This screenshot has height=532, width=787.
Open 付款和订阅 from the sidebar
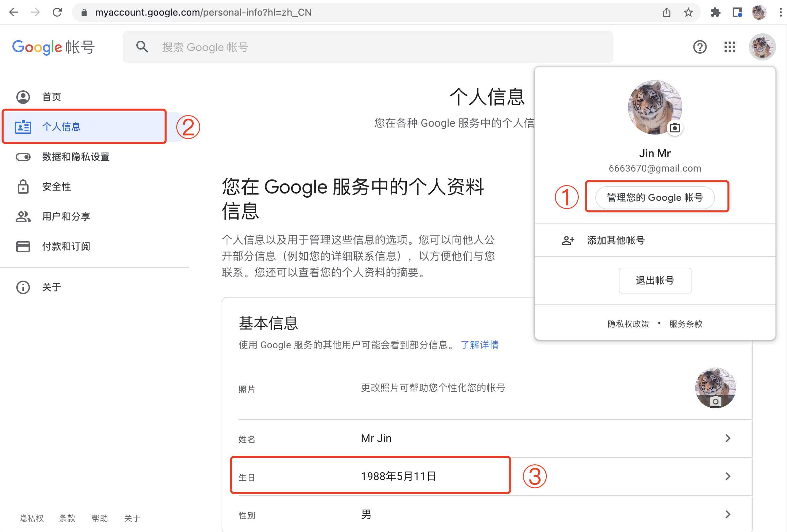66,246
